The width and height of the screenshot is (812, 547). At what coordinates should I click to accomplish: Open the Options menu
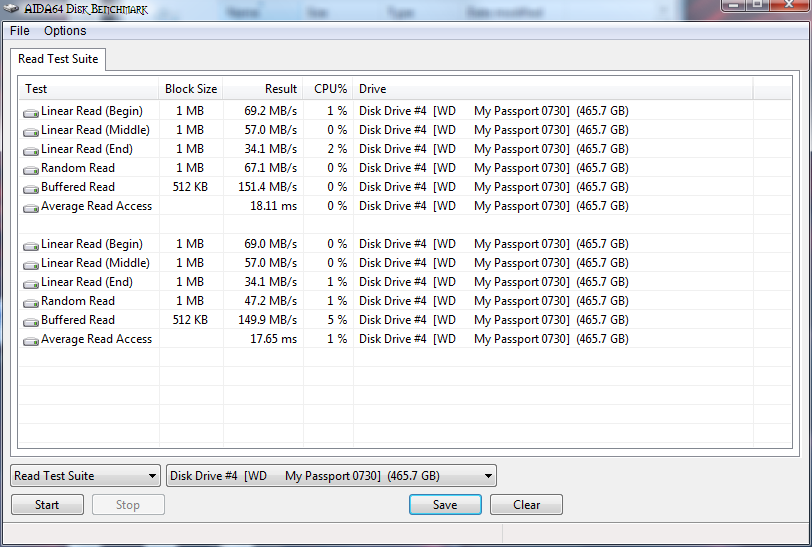(x=65, y=31)
